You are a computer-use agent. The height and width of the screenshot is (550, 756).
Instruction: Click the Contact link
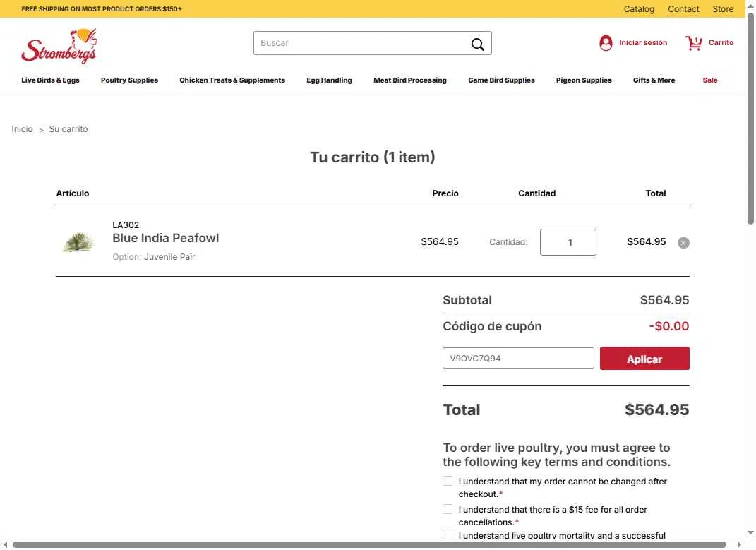pos(683,9)
